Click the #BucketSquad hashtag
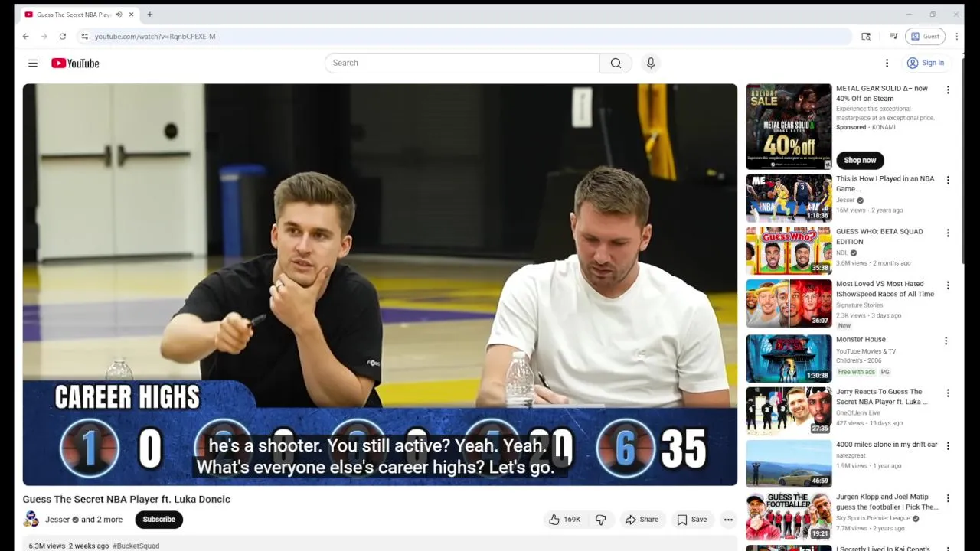The height and width of the screenshot is (551, 980). point(136,546)
